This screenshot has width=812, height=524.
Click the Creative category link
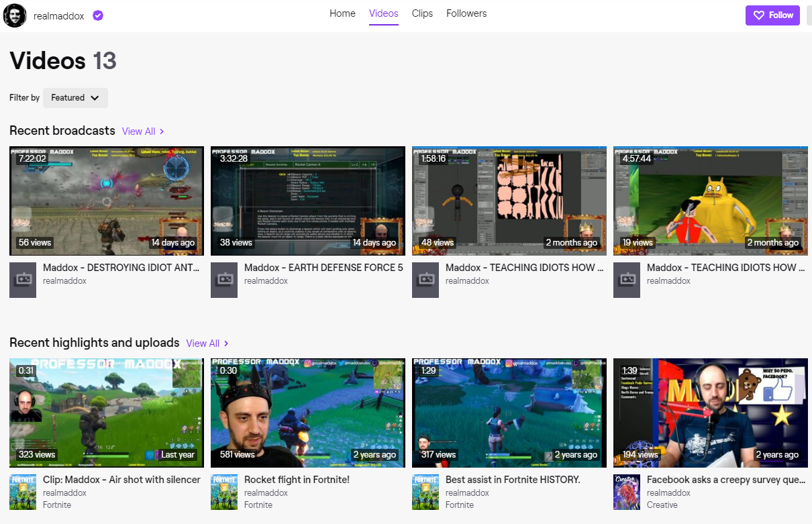[662, 505]
